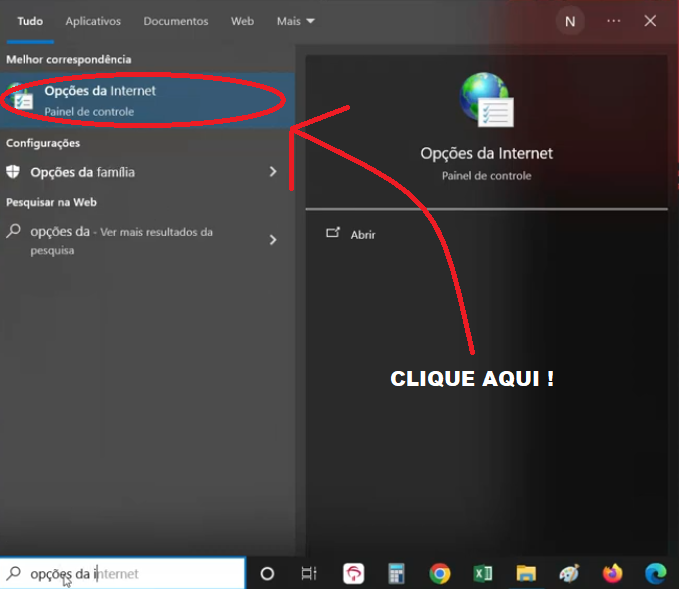The width and height of the screenshot is (679, 590).
Task: Launch Google Chrome from the taskbar
Action: click(x=439, y=574)
